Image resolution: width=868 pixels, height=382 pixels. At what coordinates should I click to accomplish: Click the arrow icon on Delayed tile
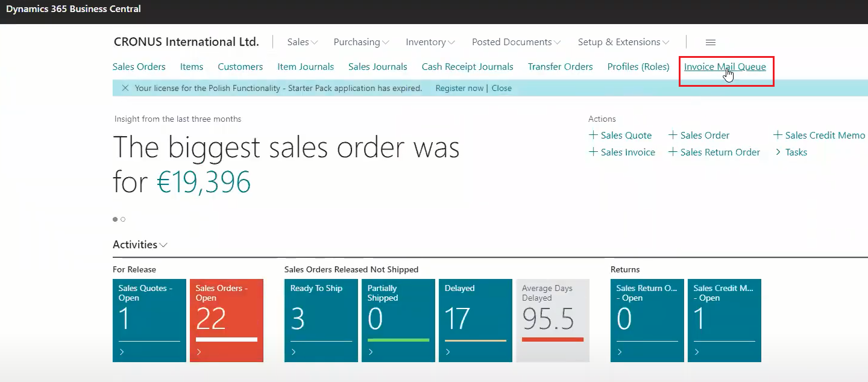[448, 352]
